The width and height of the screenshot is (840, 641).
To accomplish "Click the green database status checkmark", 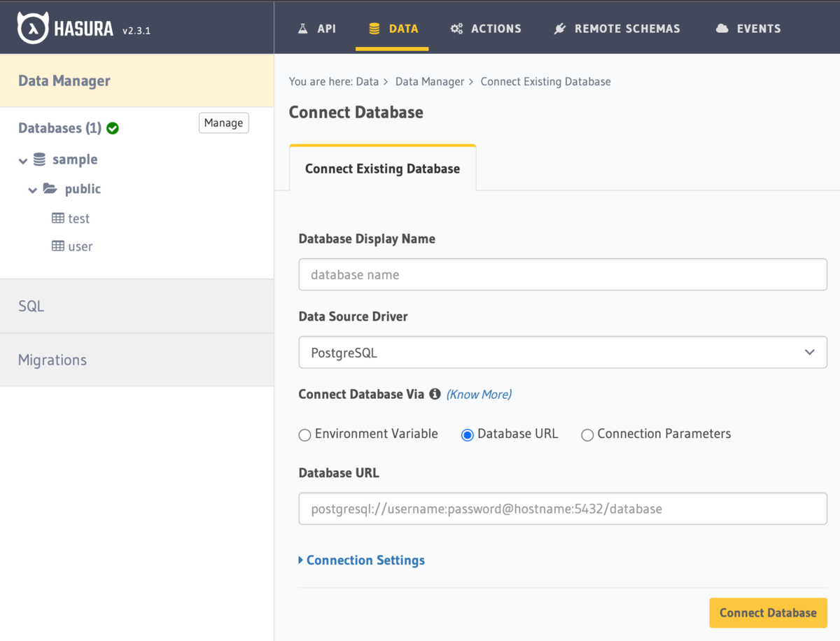I will (x=113, y=128).
